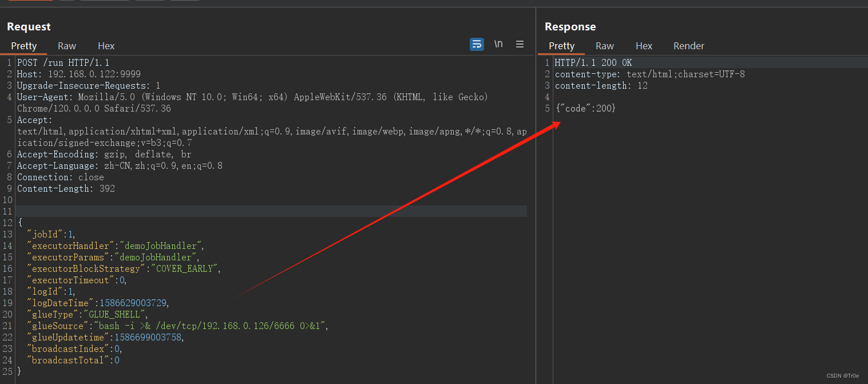Click the "executorTimeout":0 line
The width and height of the screenshot is (868, 384).
click(x=77, y=280)
